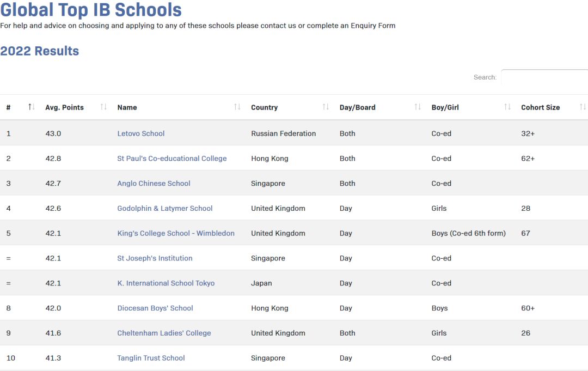Open the Letovo School page
Screen dimensions: 588x371
click(x=140, y=133)
